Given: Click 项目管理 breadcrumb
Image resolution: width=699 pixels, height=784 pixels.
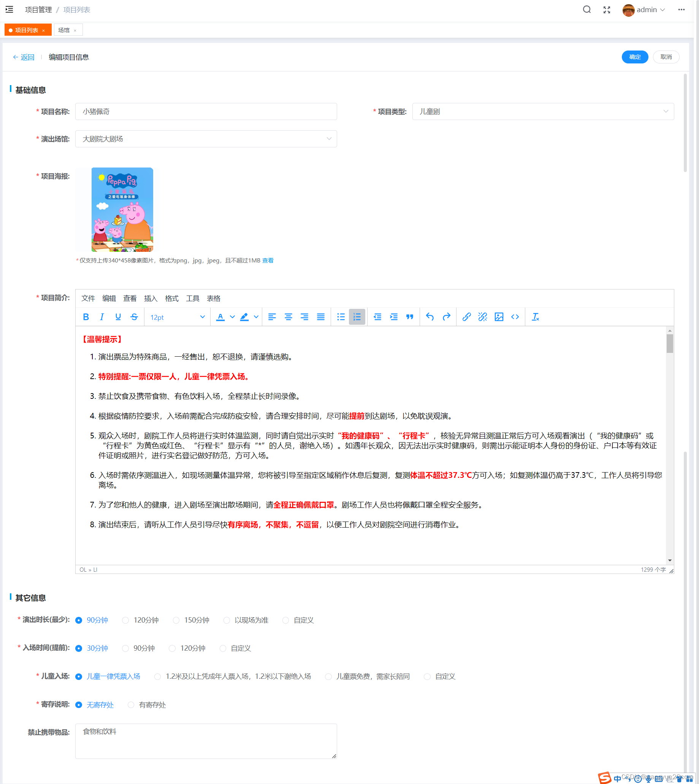Looking at the screenshot, I should point(38,9).
